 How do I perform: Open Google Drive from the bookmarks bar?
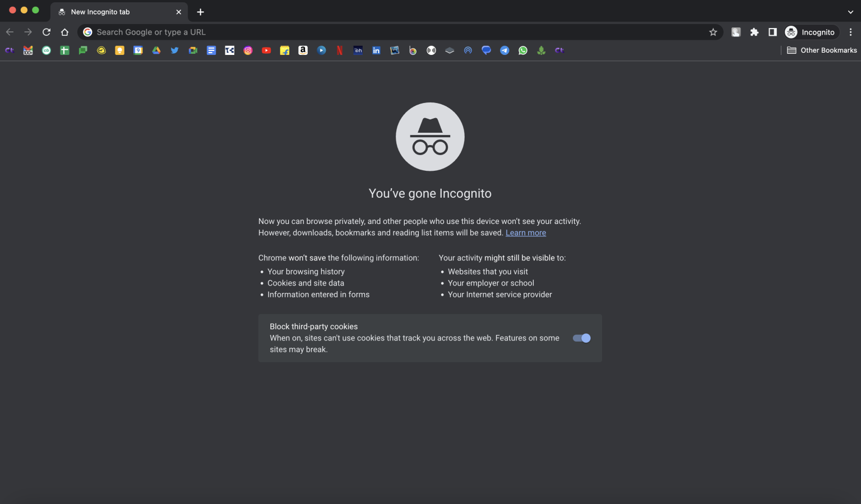156,50
